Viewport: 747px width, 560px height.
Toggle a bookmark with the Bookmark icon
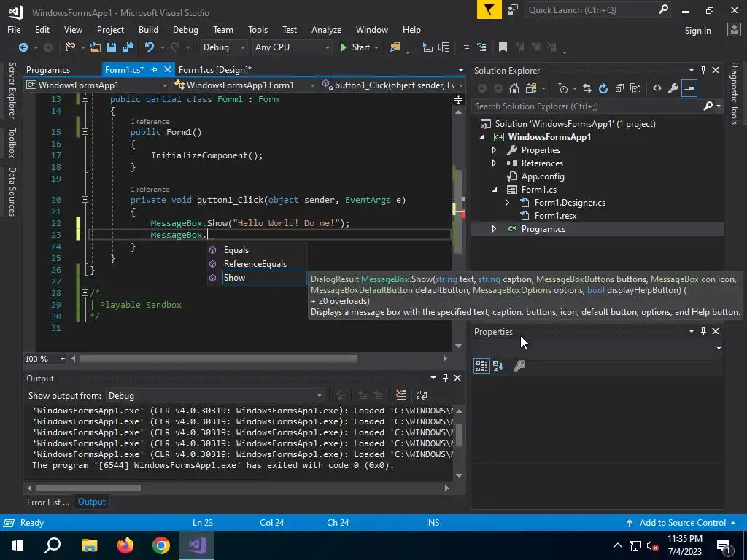click(503, 47)
